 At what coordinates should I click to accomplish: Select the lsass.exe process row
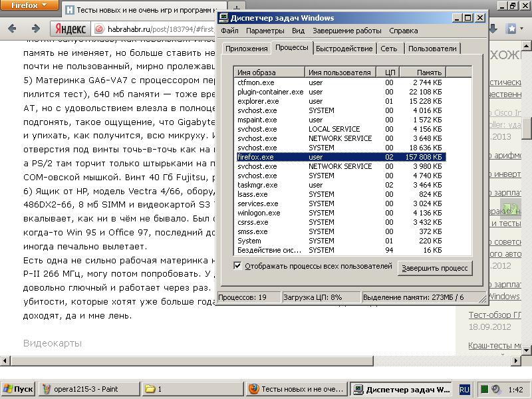pos(340,194)
